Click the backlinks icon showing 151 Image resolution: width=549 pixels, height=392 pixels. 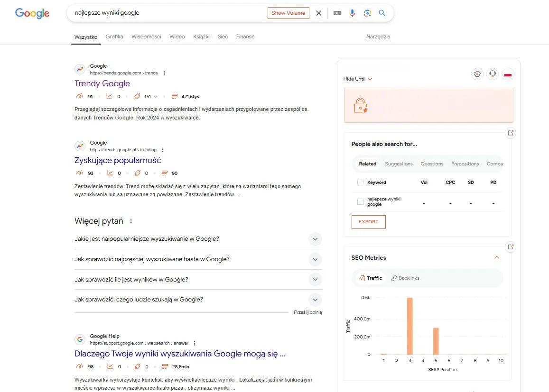point(137,96)
